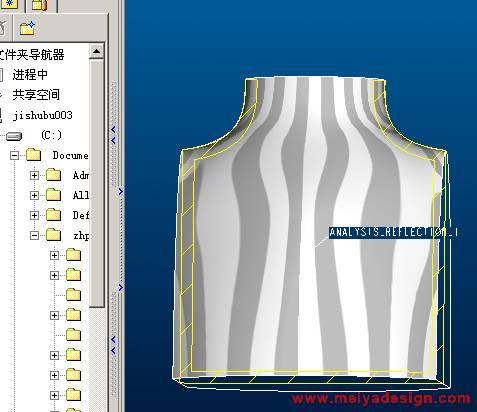Open the tab with folder icon at top
Viewport: 477px width, 412px height.
(x=40, y=6)
